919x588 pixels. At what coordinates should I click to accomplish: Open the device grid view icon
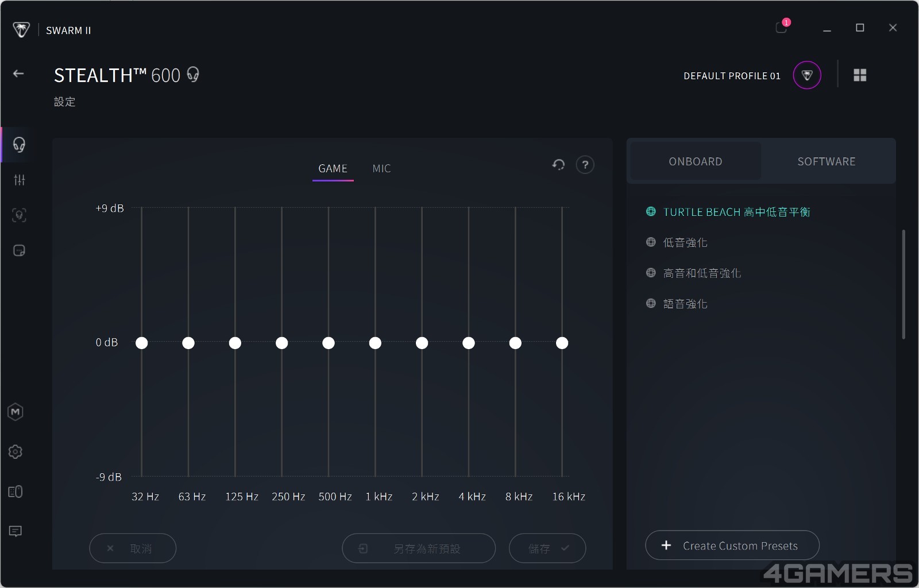(860, 75)
